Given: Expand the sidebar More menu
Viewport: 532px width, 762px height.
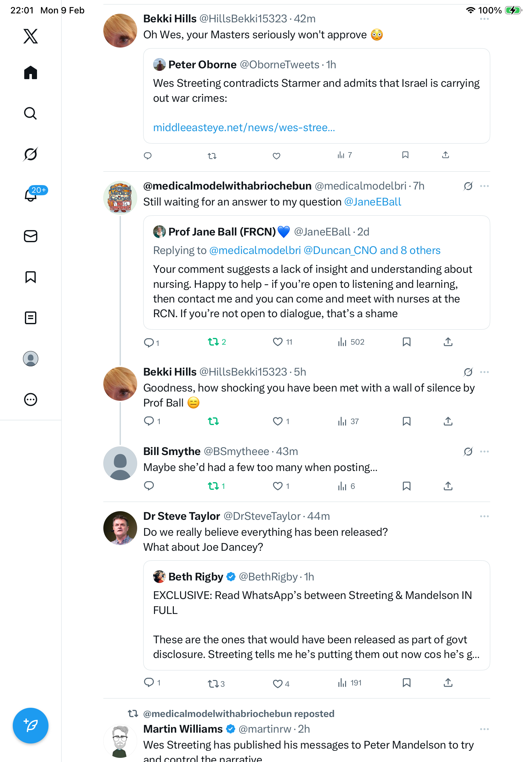Looking at the screenshot, I should click(x=31, y=400).
